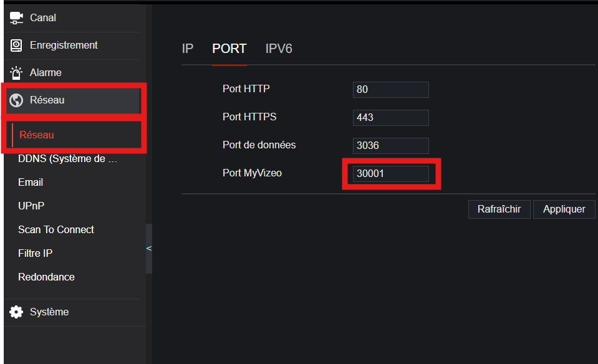Select the Port de données field
The width and height of the screenshot is (598, 364).
coord(390,146)
